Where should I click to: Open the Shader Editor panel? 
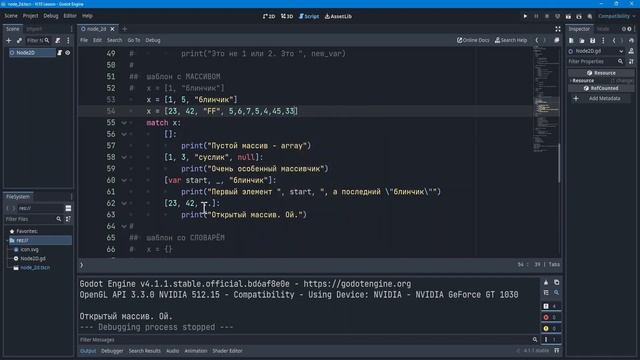point(227,351)
